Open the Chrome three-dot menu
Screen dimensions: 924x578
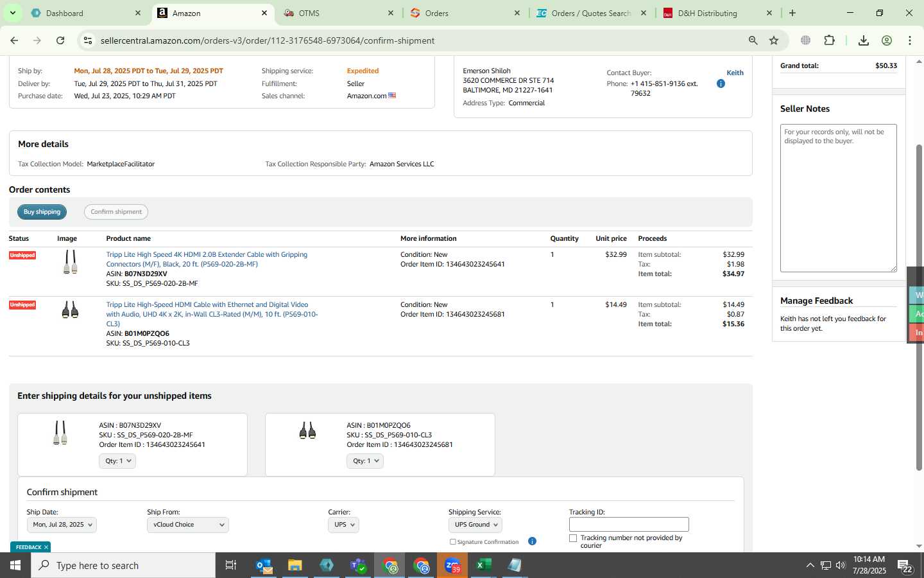(910, 40)
